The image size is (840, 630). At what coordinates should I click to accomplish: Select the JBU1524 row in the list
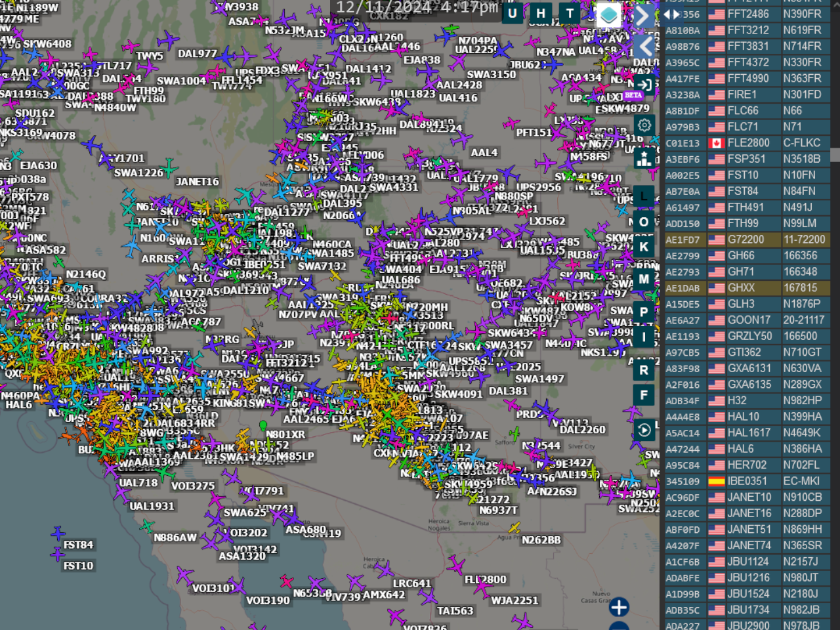[x=746, y=594]
